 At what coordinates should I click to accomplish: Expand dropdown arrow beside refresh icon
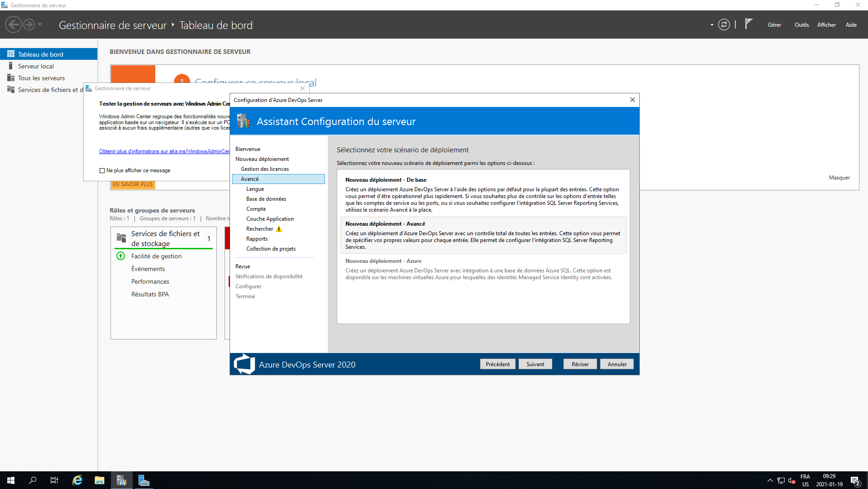tap(712, 25)
